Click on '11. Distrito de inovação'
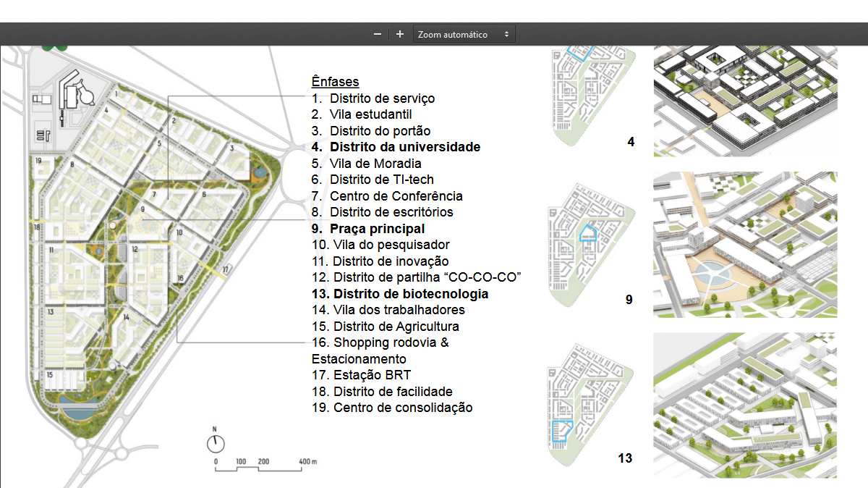The width and height of the screenshot is (868, 488). click(380, 261)
